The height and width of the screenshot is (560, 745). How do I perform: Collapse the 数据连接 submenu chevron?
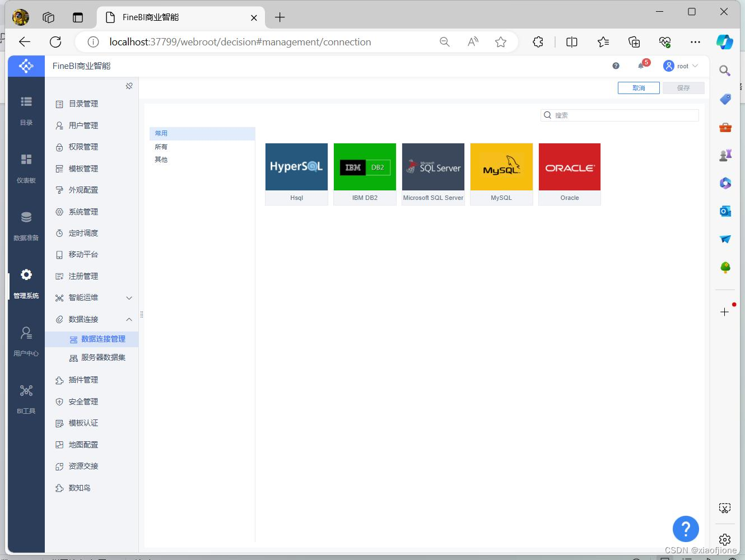pos(129,319)
